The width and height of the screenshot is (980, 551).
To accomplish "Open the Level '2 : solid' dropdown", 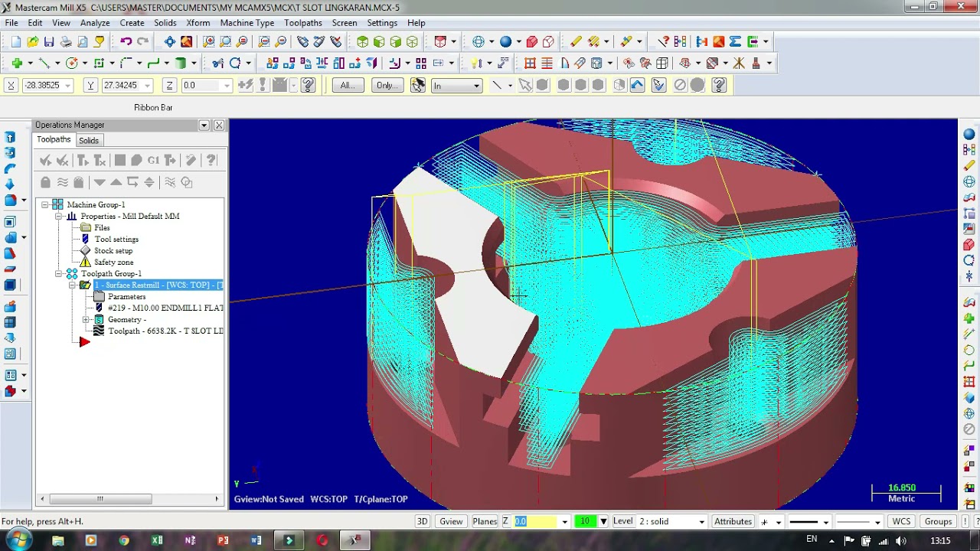I will pos(701,522).
